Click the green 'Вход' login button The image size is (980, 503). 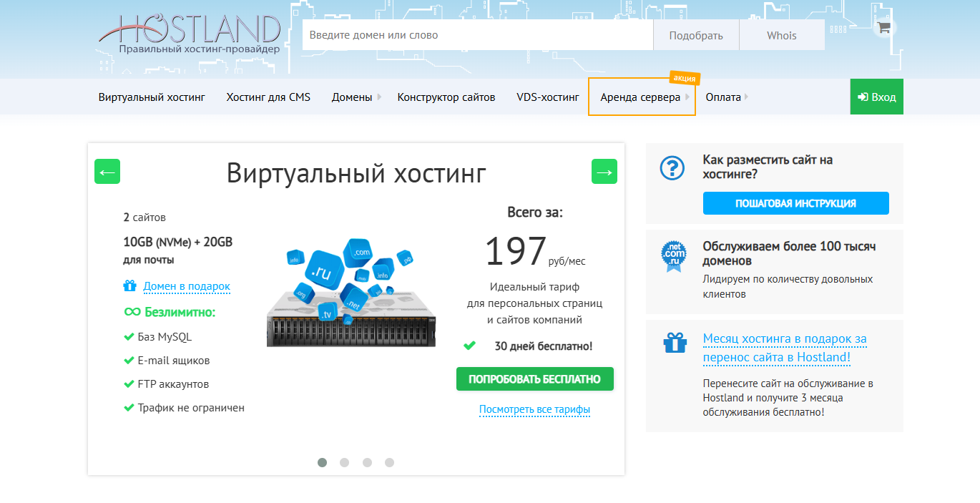877,97
